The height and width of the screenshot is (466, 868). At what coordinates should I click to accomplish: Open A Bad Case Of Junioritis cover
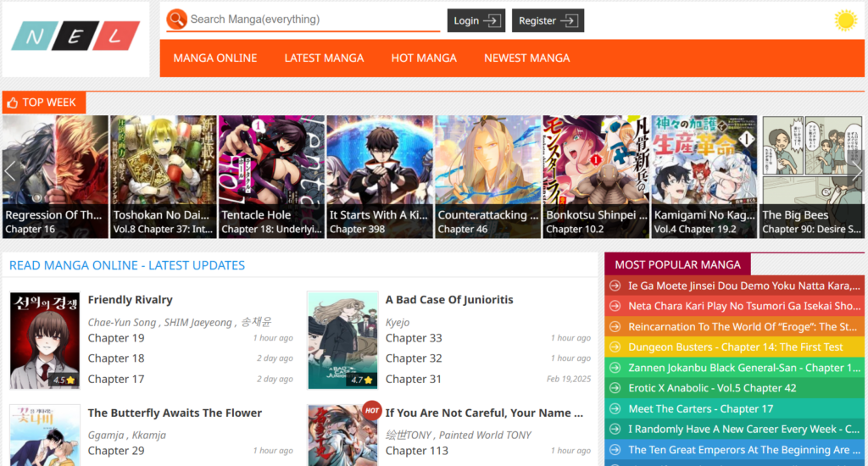tap(342, 341)
